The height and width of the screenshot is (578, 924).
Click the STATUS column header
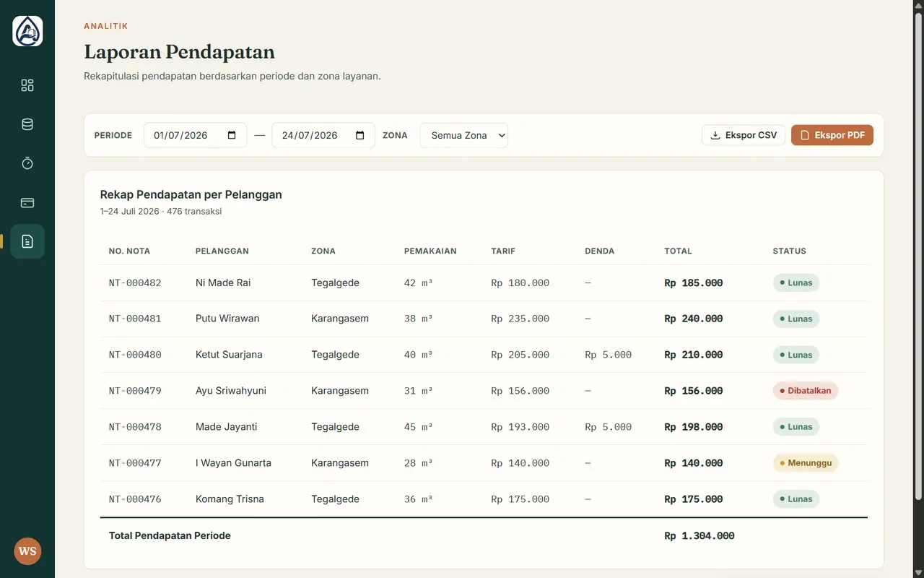(789, 251)
